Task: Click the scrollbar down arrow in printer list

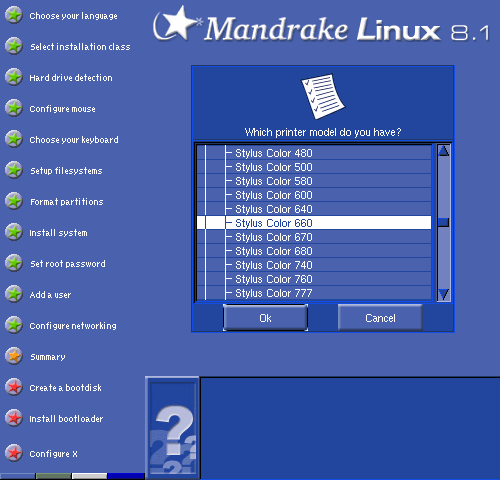Action: click(x=444, y=295)
